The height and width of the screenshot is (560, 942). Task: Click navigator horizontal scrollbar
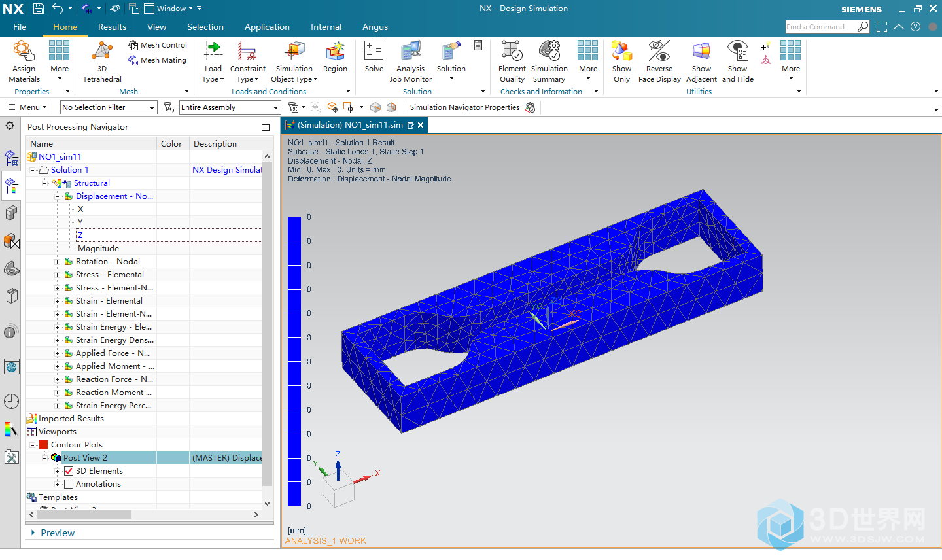(84, 515)
